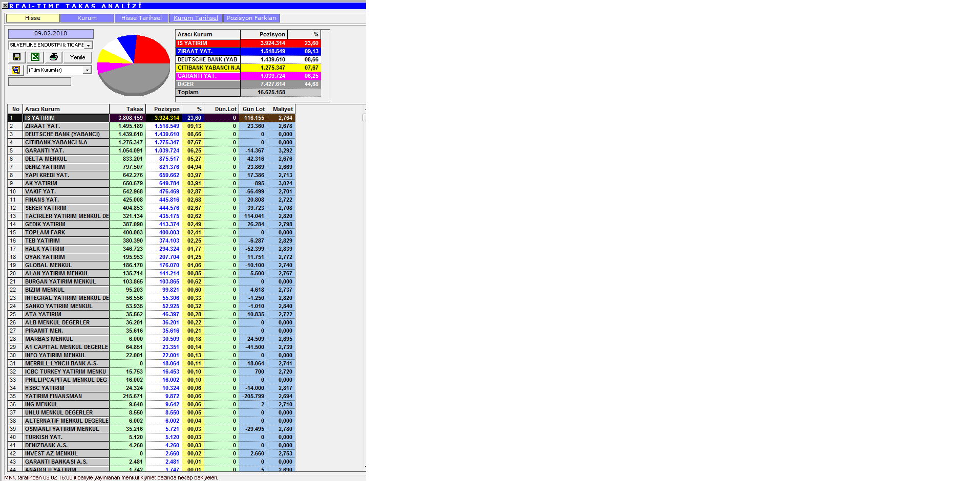
Task: Select the 09.02.2018 date field
Action: click(x=51, y=33)
